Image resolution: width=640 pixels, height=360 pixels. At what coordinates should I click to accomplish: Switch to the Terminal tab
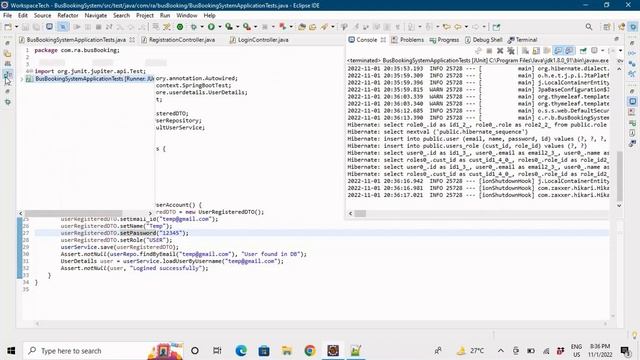point(522,40)
